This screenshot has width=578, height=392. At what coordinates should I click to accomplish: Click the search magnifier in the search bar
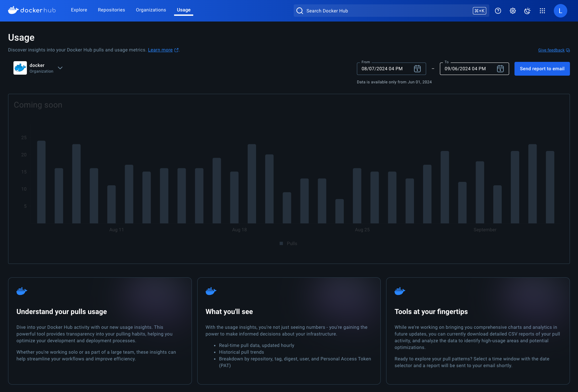[x=299, y=11]
